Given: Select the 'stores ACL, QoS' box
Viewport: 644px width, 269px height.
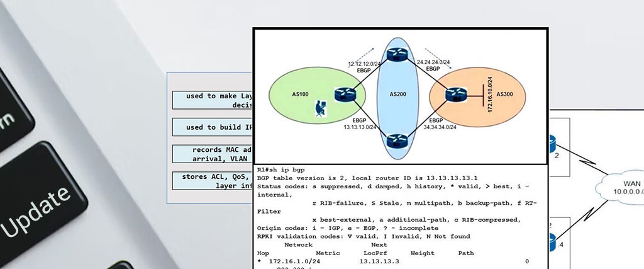Looking at the screenshot, I should click(211, 181).
